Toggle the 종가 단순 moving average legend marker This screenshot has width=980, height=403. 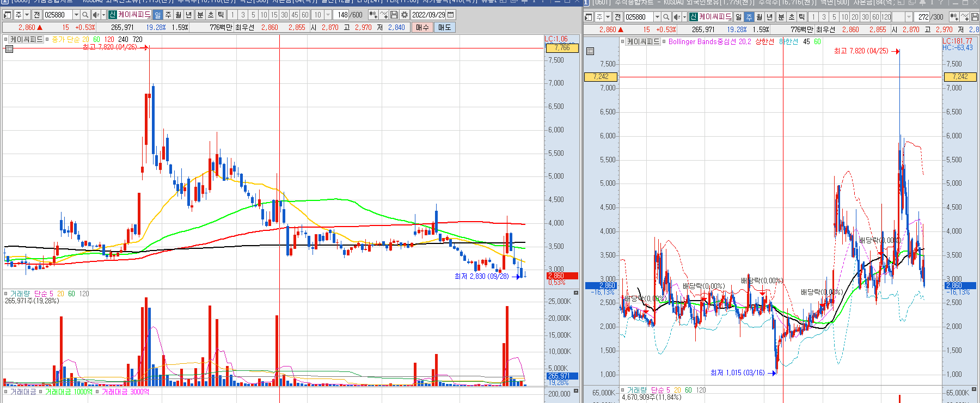coord(47,39)
